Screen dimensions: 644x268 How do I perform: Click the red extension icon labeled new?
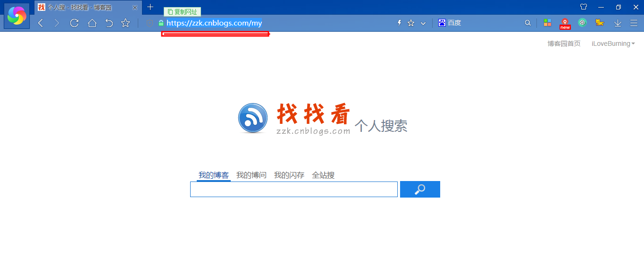click(x=565, y=24)
